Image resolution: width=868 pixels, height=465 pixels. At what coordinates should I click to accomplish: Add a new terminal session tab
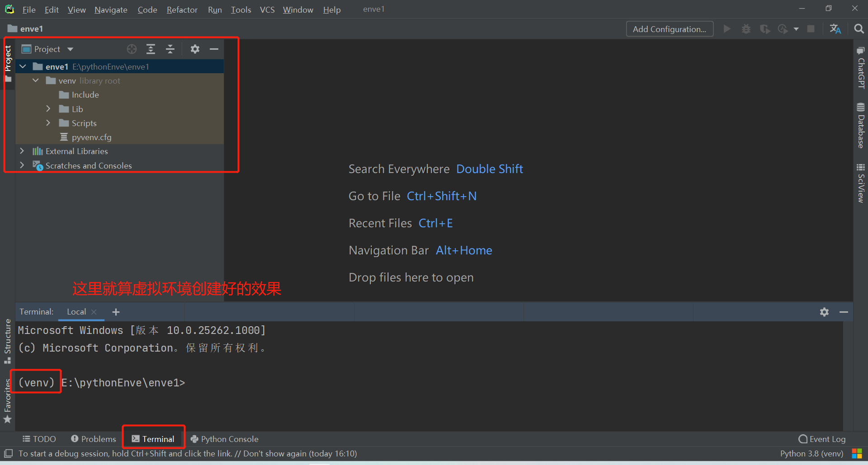pyautogui.click(x=116, y=312)
